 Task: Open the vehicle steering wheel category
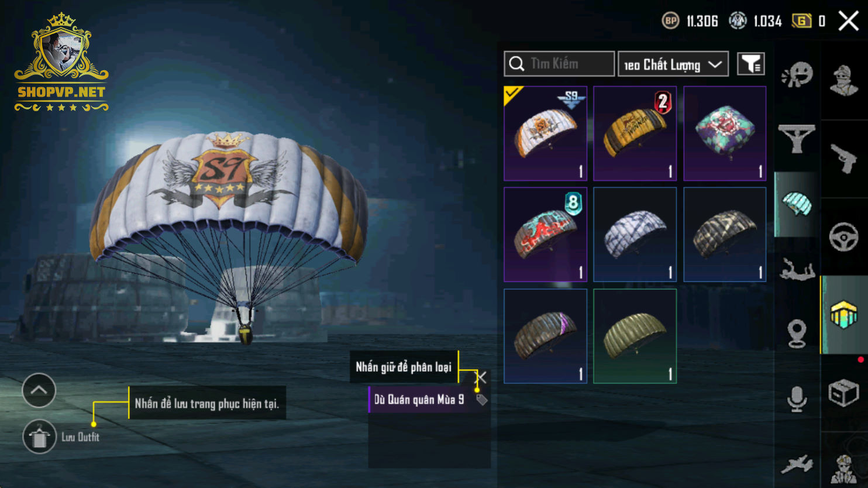[x=843, y=238]
